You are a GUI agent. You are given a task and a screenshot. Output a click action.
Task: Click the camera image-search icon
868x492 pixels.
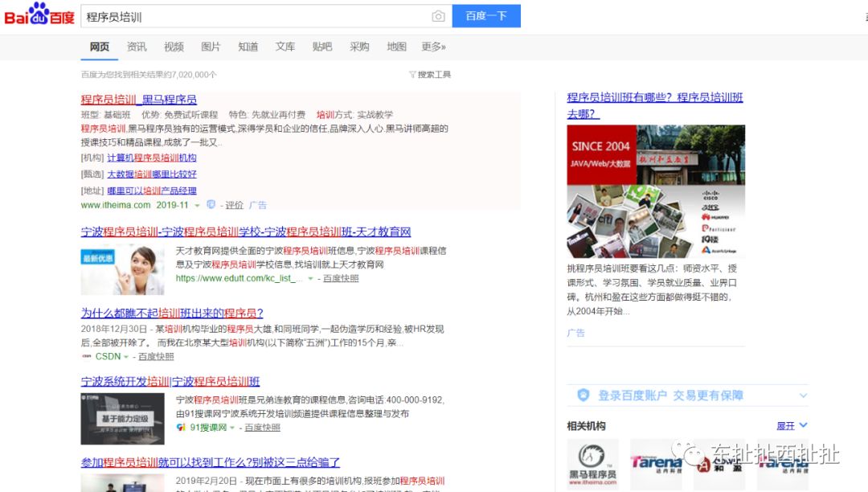(x=438, y=17)
